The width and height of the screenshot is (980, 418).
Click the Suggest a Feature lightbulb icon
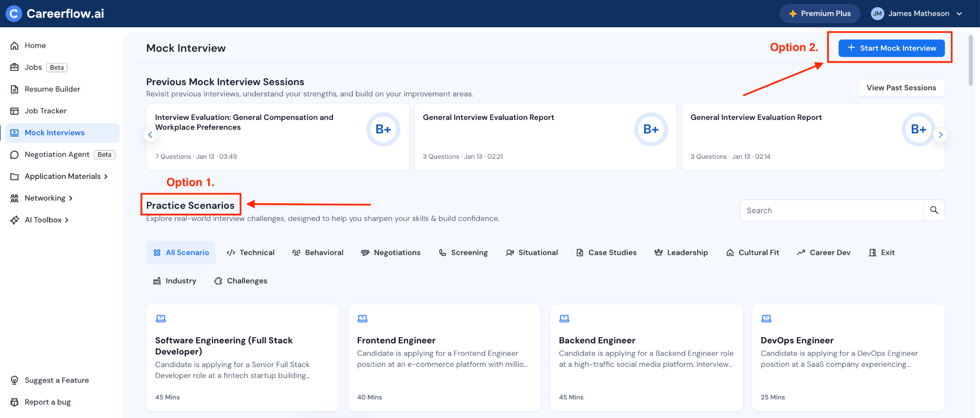point(15,380)
